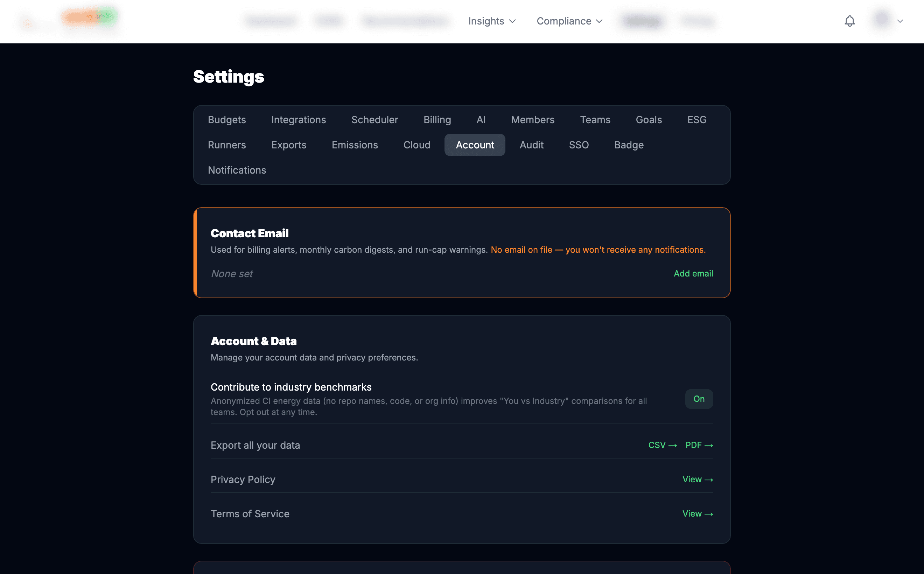Image resolution: width=924 pixels, height=574 pixels.
Task: Click the 'No email on file' warning text
Action: [598, 250]
